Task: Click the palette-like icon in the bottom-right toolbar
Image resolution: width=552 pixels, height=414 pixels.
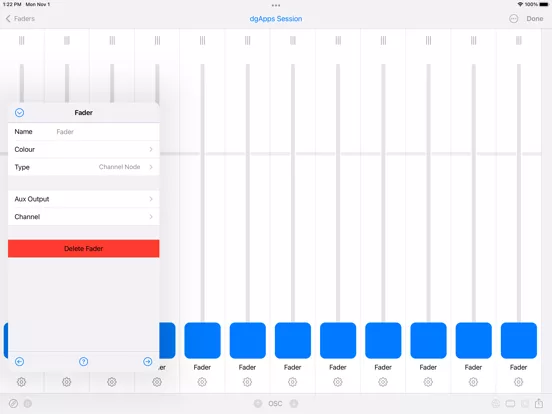Action: click(496, 403)
